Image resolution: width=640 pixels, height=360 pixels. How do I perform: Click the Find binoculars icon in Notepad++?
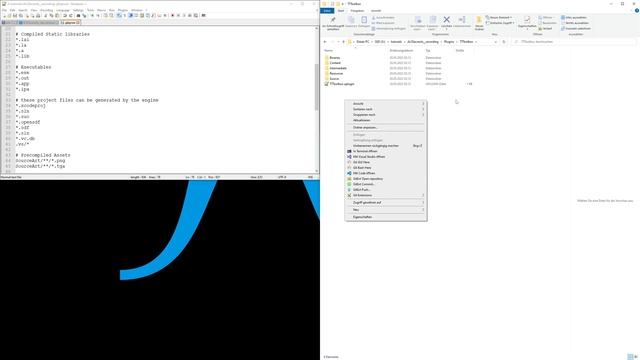pos(78,16)
